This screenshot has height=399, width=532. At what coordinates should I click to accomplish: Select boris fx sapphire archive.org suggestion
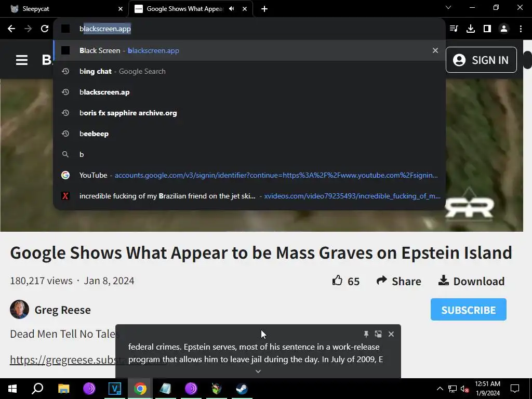click(x=249, y=113)
